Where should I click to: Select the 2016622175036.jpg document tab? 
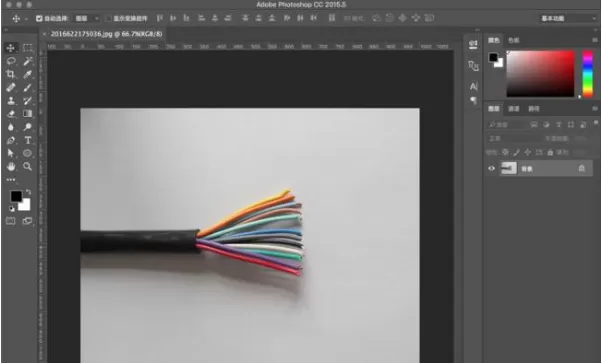[106, 34]
